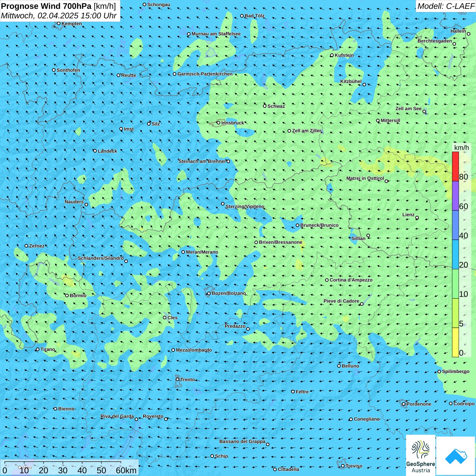Click the Trento city marker
The image size is (476, 476).
click(x=177, y=379)
